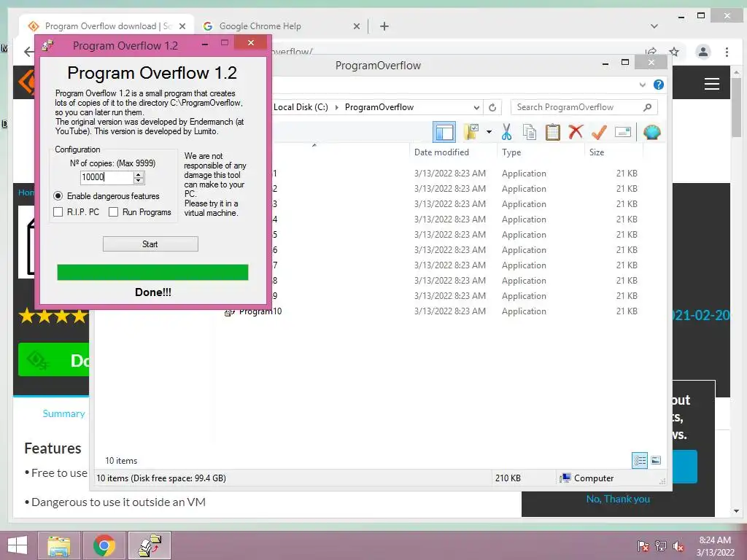
Task: Sort files by Date modified column
Action: (x=441, y=152)
